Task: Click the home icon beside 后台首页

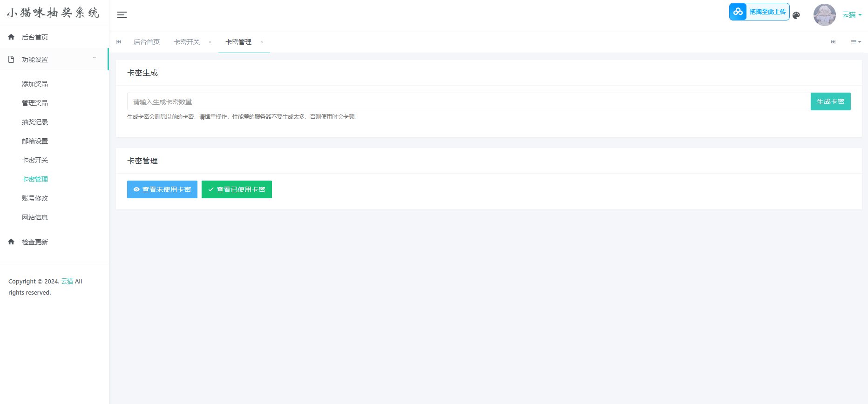Action: point(11,37)
